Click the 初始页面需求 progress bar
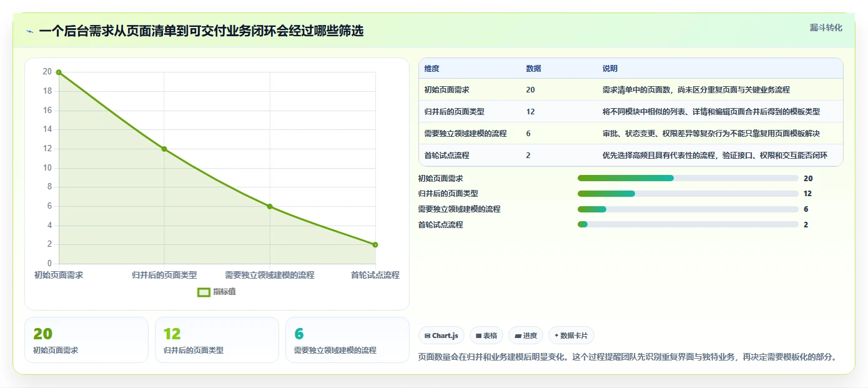Viewport: 868px width, 388px height. [x=688, y=178]
